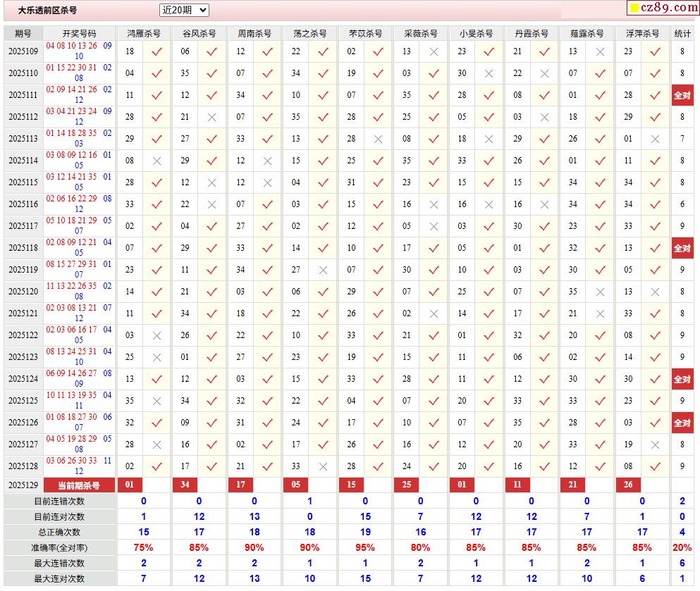The width and height of the screenshot is (700, 591).
Task: Click the cross mark for 鸿雁杀号 in period 2025114
Action: click(156, 161)
